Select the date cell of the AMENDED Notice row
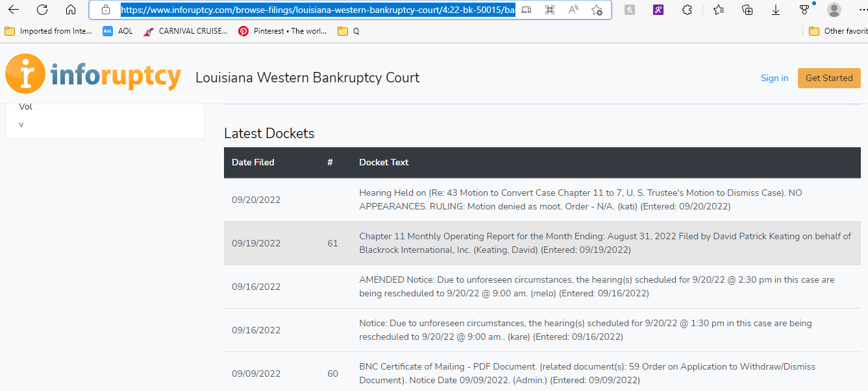The width and height of the screenshot is (868, 391). 256,287
